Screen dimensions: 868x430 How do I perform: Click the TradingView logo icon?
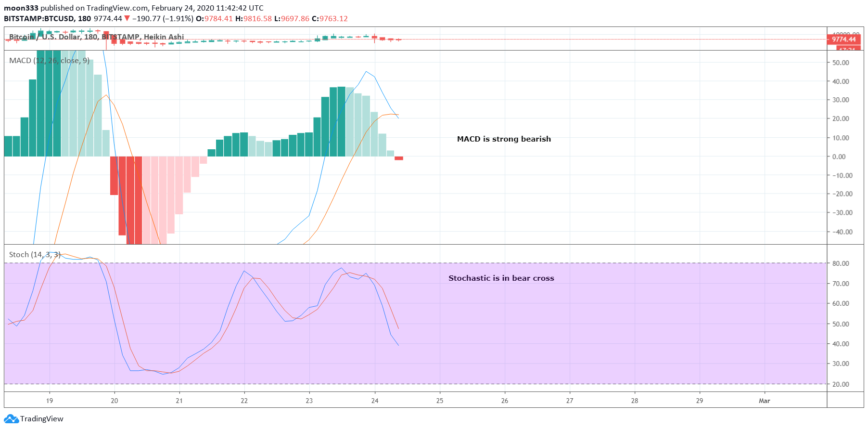click(x=12, y=419)
